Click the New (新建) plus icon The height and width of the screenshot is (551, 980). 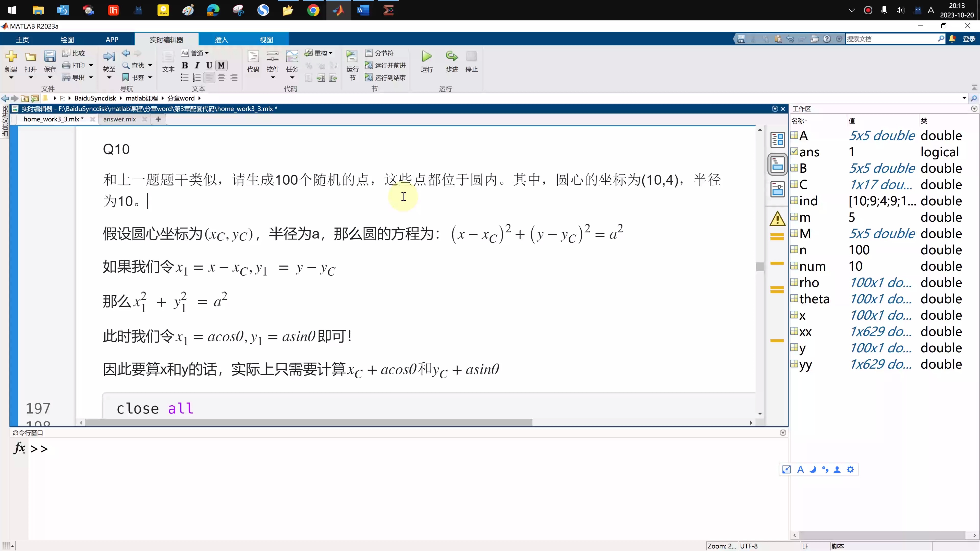[x=11, y=57]
